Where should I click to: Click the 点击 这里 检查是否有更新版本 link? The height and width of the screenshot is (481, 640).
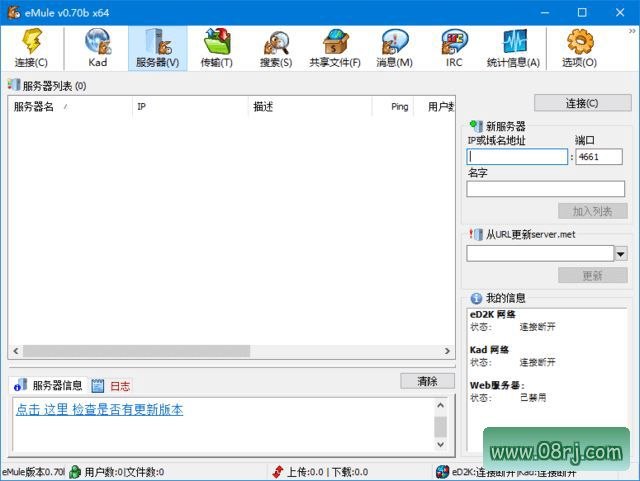click(100, 410)
